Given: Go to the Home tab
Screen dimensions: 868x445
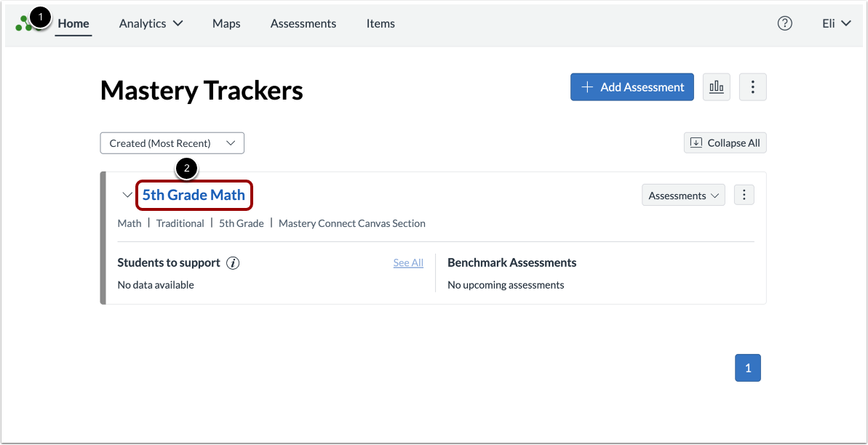Looking at the screenshot, I should point(73,23).
